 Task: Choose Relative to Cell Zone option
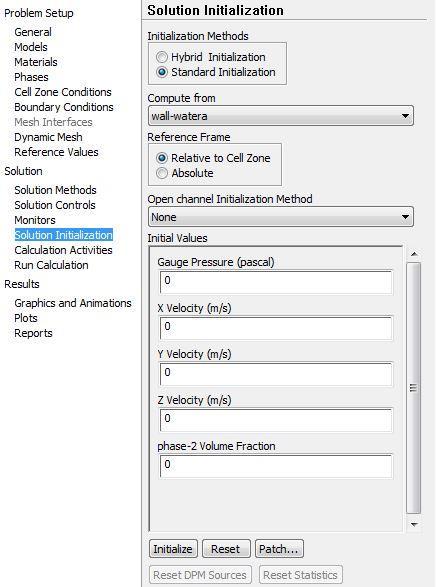162,158
